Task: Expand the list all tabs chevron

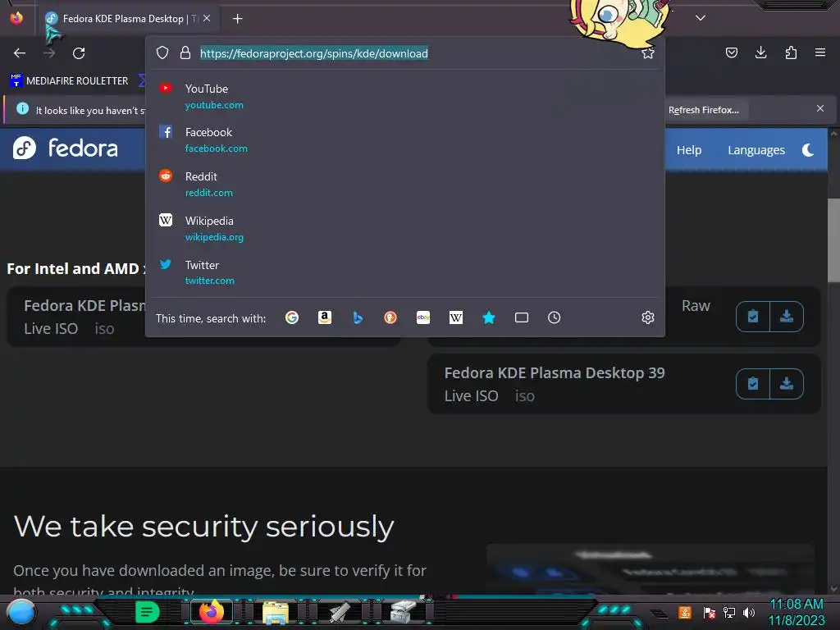Action: [700, 18]
